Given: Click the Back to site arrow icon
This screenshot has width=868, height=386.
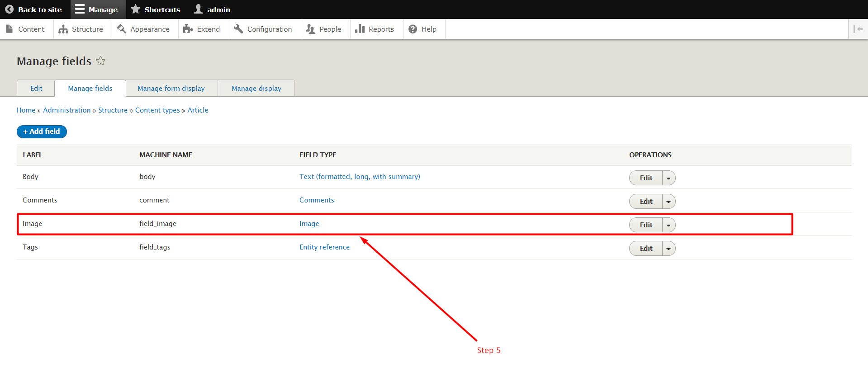Looking at the screenshot, I should pos(9,9).
